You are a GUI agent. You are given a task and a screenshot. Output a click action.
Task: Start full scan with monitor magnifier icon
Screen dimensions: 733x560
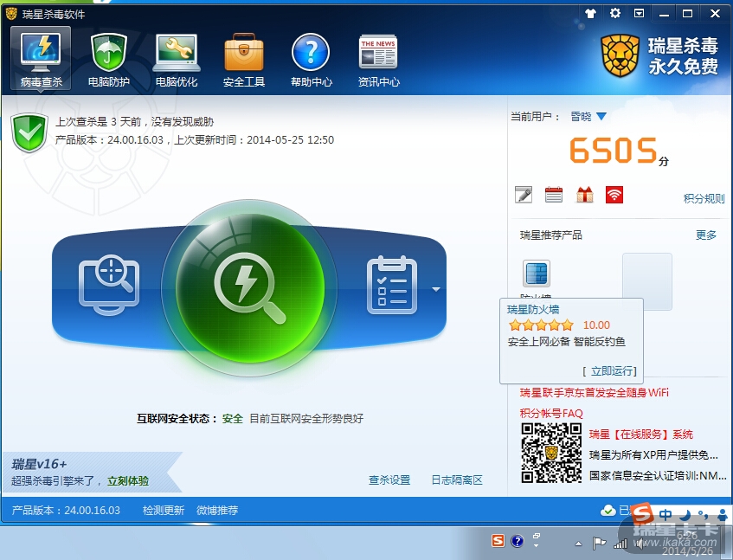(109, 284)
